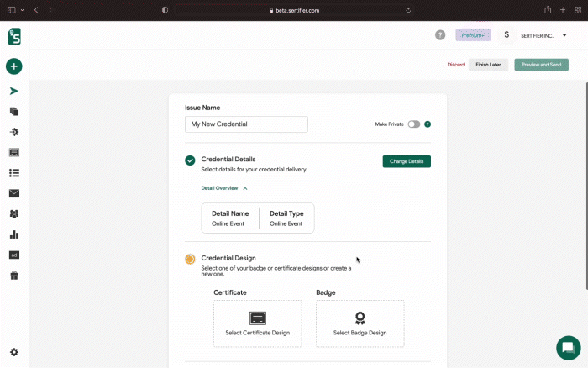Open the envelope email icon in sidebar

14,193
